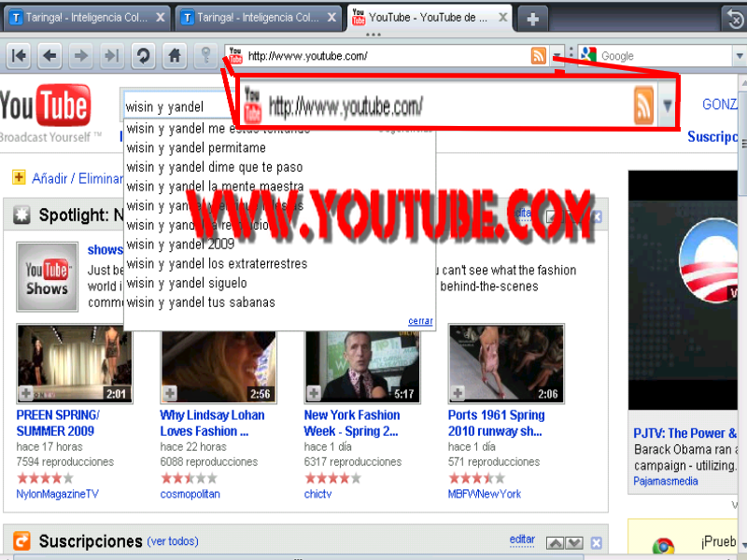Viewport: 747px width, 560px height.
Task: Click the fast forward navigation button
Action: tap(112, 56)
